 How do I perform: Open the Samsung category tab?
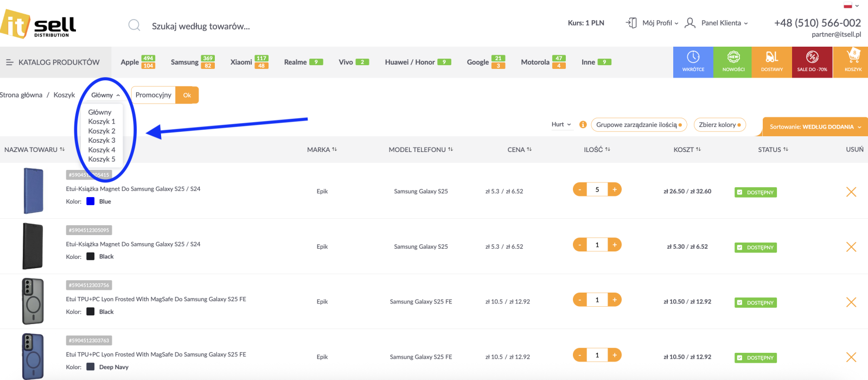185,62
